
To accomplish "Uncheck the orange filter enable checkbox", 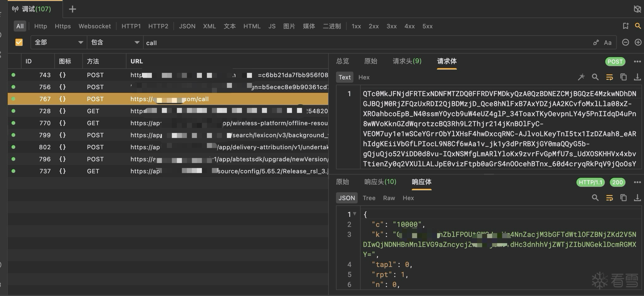I will pyautogui.click(x=19, y=42).
